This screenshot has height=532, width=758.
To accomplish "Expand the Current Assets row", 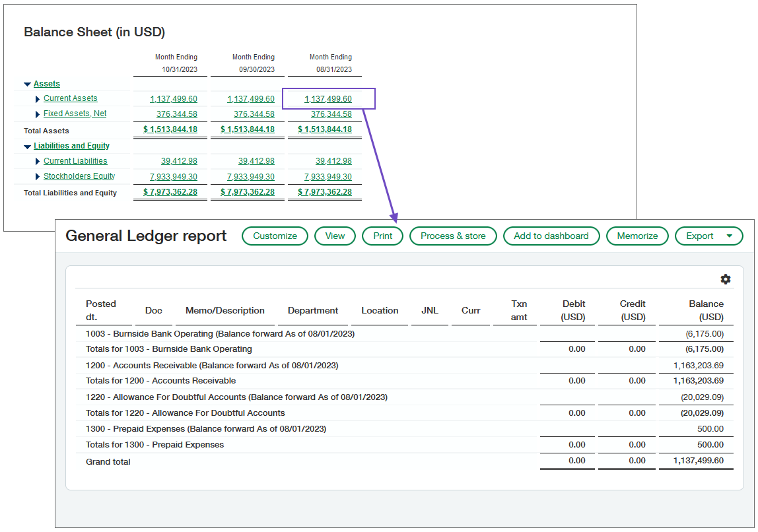I will pyautogui.click(x=38, y=98).
